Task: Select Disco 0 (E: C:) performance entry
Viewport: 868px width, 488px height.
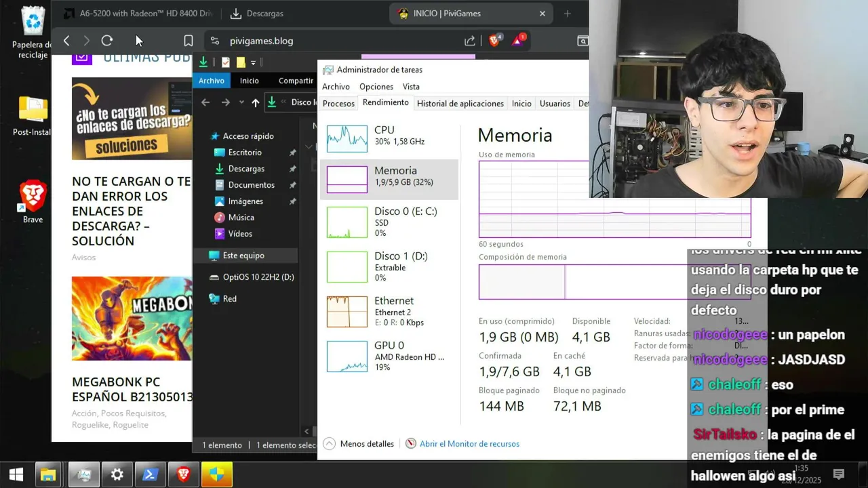Action: (389, 222)
